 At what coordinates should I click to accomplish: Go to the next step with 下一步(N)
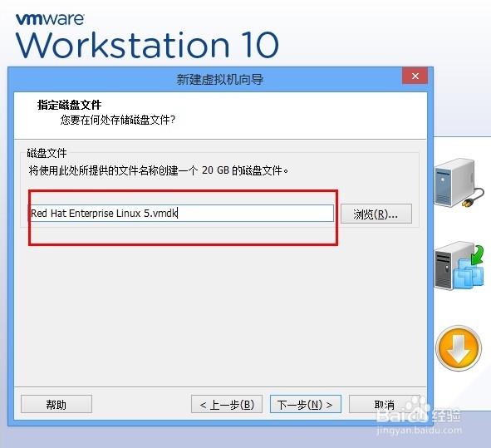pos(305,404)
